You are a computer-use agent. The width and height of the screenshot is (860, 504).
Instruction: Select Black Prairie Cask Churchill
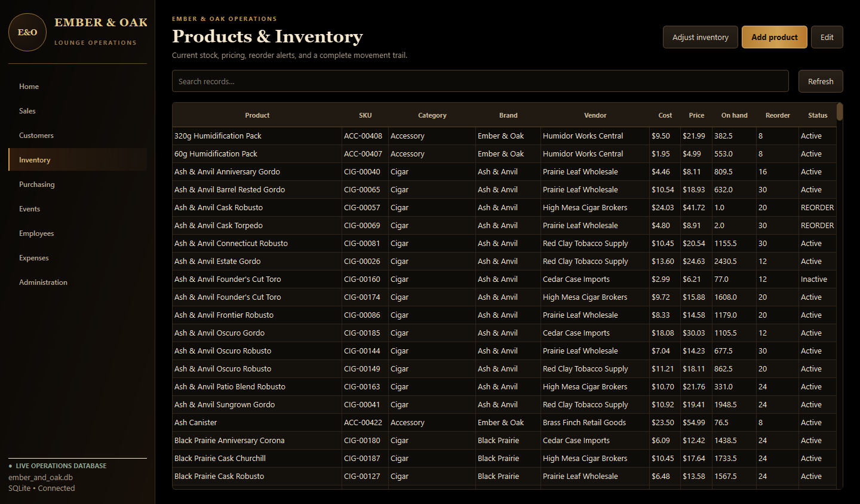505,459
